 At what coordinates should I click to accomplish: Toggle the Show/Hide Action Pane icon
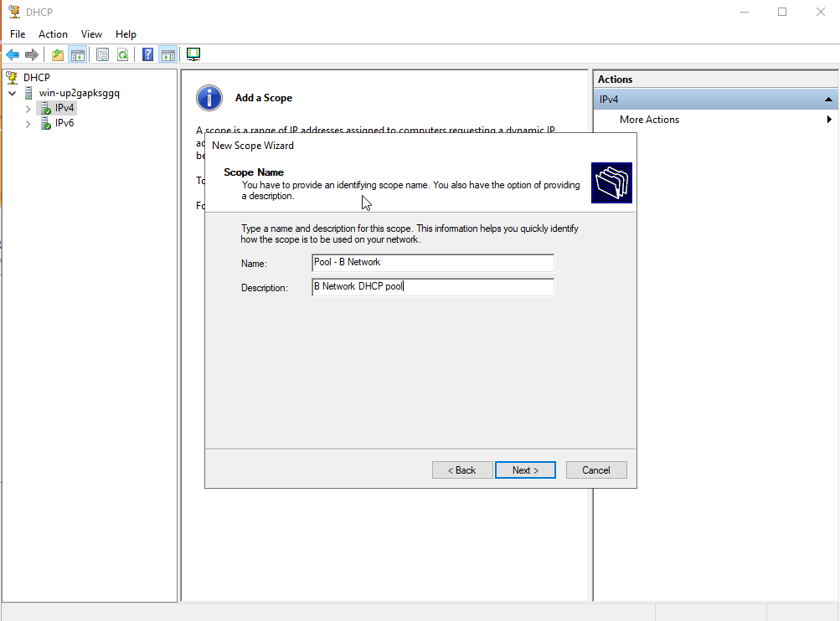(x=167, y=55)
